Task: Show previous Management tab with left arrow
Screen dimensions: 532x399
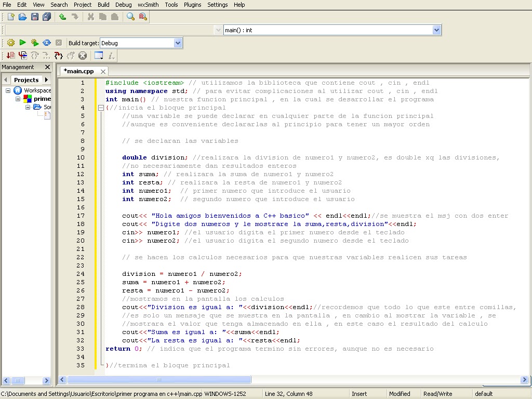Action: (5, 79)
